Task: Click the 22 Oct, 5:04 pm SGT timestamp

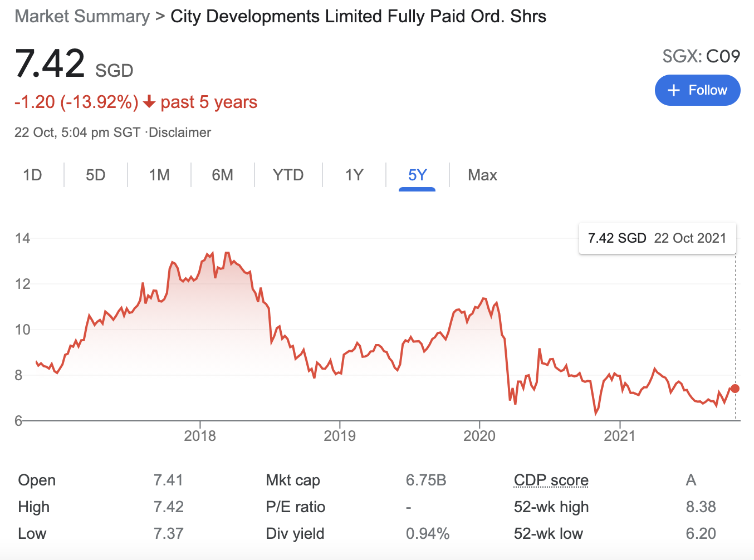Action: pyautogui.click(x=77, y=132)
